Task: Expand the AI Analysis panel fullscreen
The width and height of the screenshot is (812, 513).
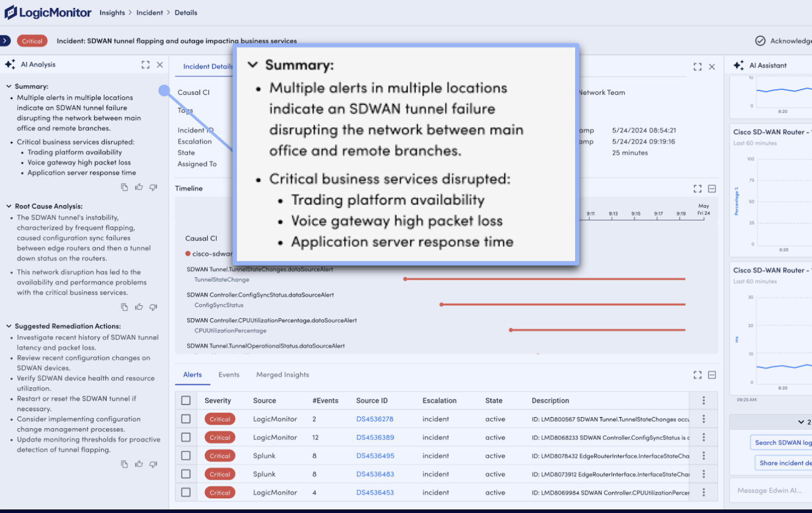Action: (146, 65)
